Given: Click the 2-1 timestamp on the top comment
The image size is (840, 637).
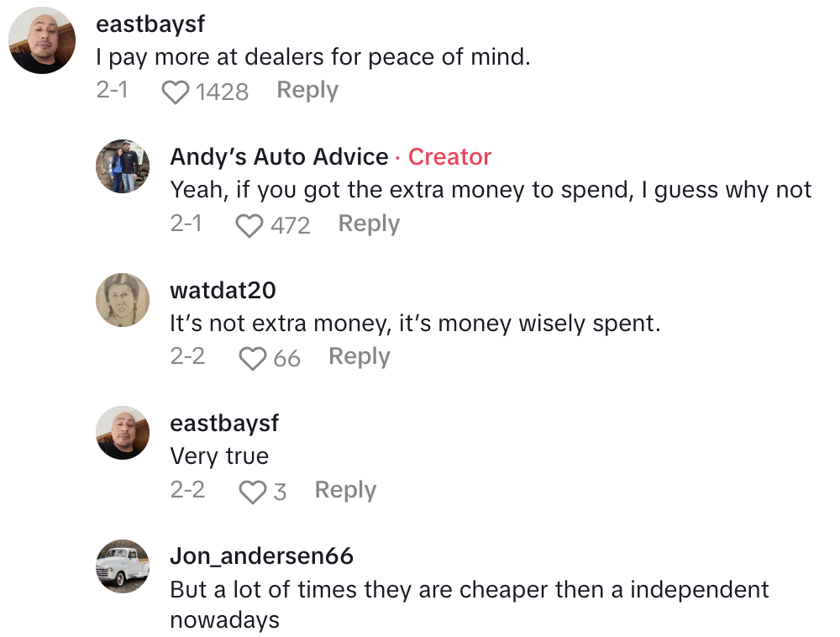Looking at the screenshot, I should tap(114, 90).
